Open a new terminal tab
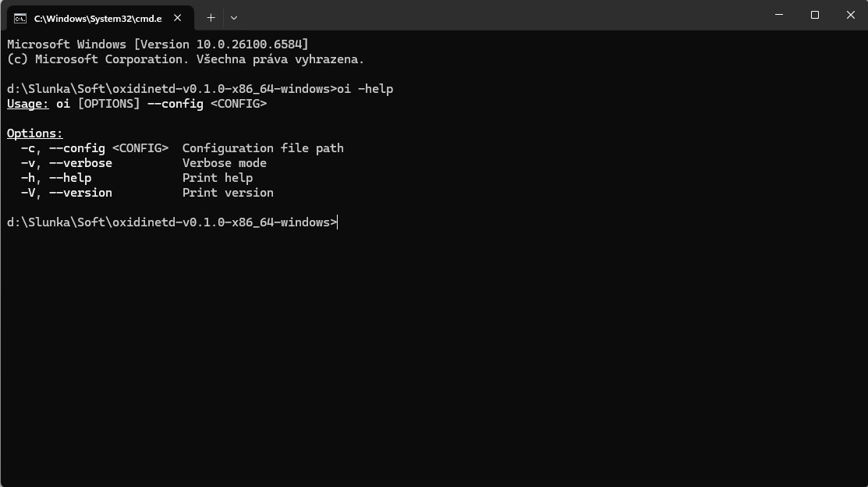The width and height of the screenshot is (868, 487). pos(211,17)
